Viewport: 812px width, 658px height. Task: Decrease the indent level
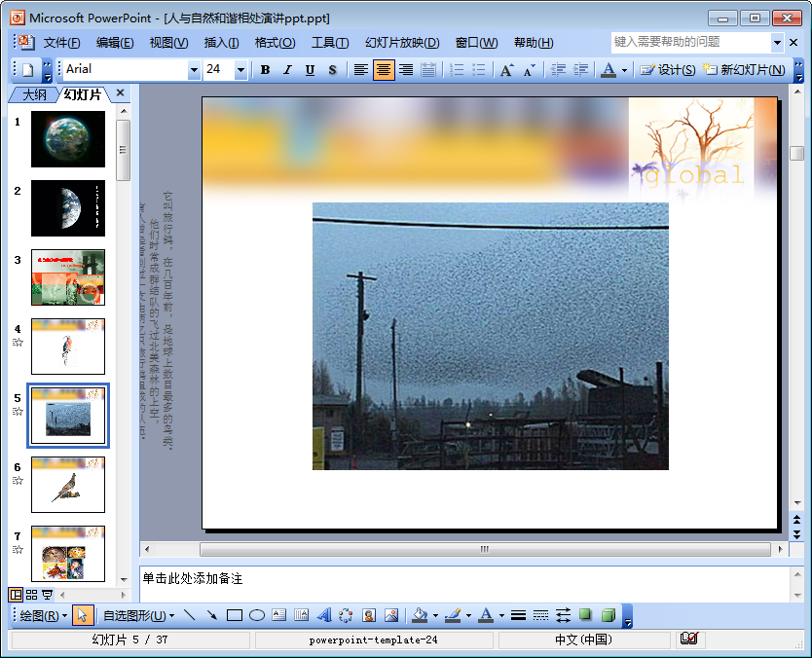[557, 70]
